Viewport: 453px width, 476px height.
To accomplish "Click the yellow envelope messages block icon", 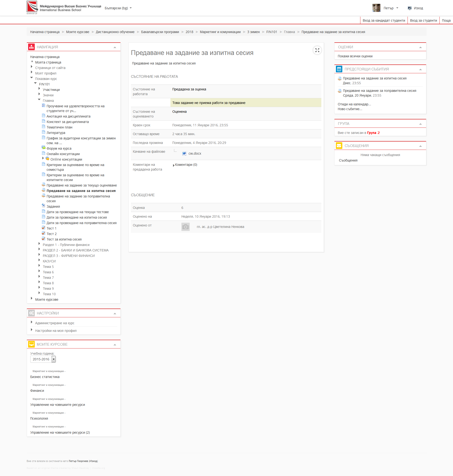I will [x=339, y=146].
